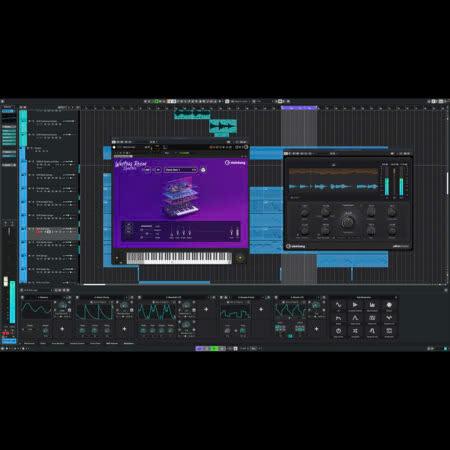Viewport: 450px width, 450px height.
Task: Toggle the fifth modulator slot's power switch
Action: [x=276, y=297]
